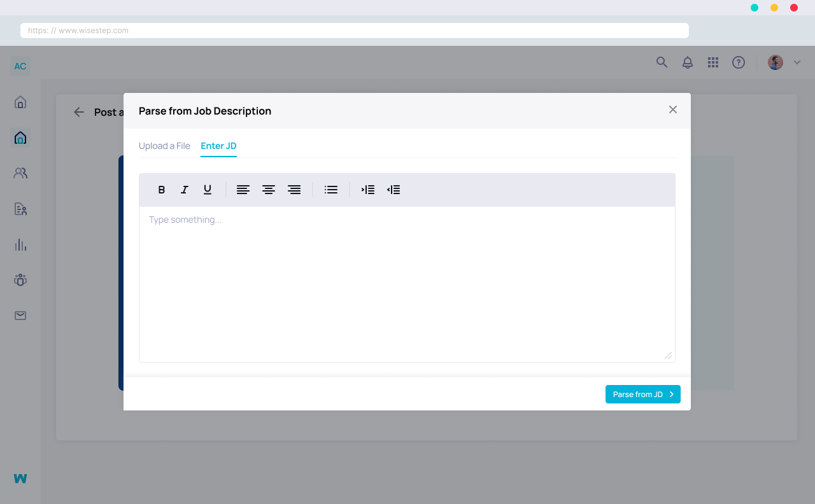Image resolution: width=815 pixels, height=504 pixels.
Task: Close the Parse from Job Description dialog
Action: [673, 109]
